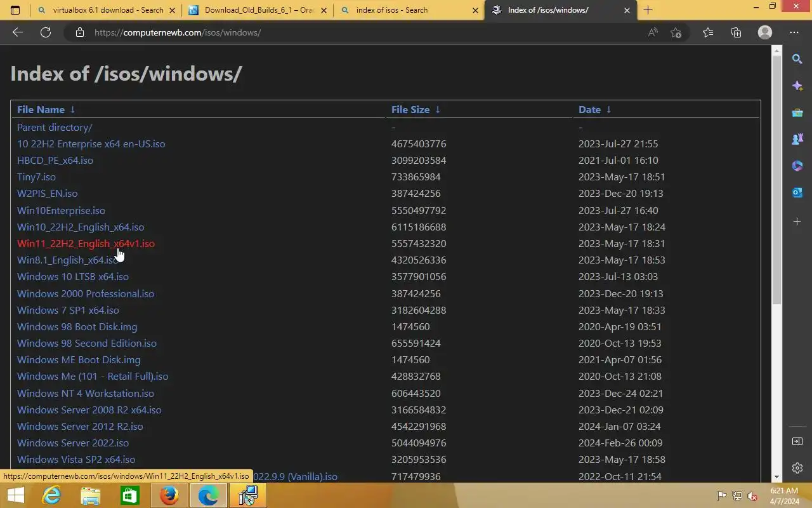This screenshot has width=812, height=508.
Task: Open Windows Vista SP2 x64.iso link
Action: point(76,459)
